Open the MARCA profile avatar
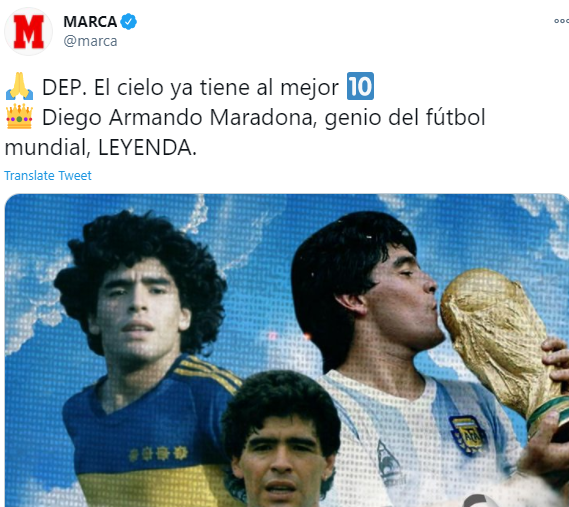The height and width of the screenshot is (507, 569). 28,32
